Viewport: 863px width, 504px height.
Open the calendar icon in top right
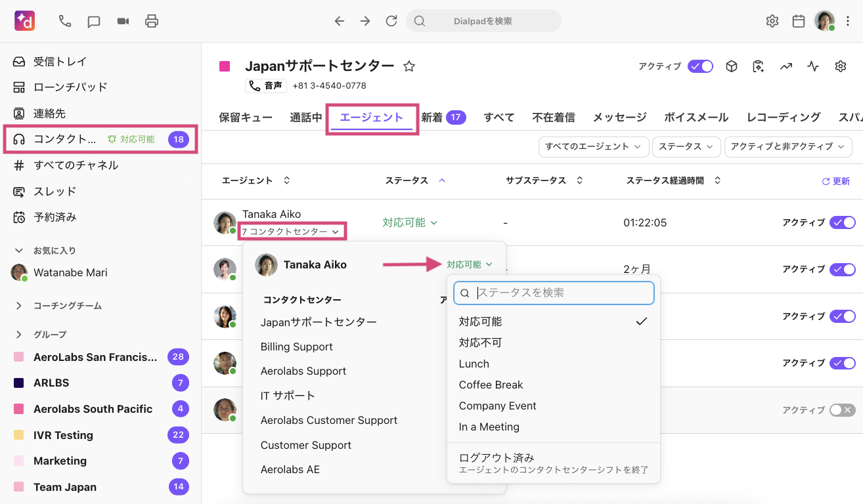coord(799,21)
